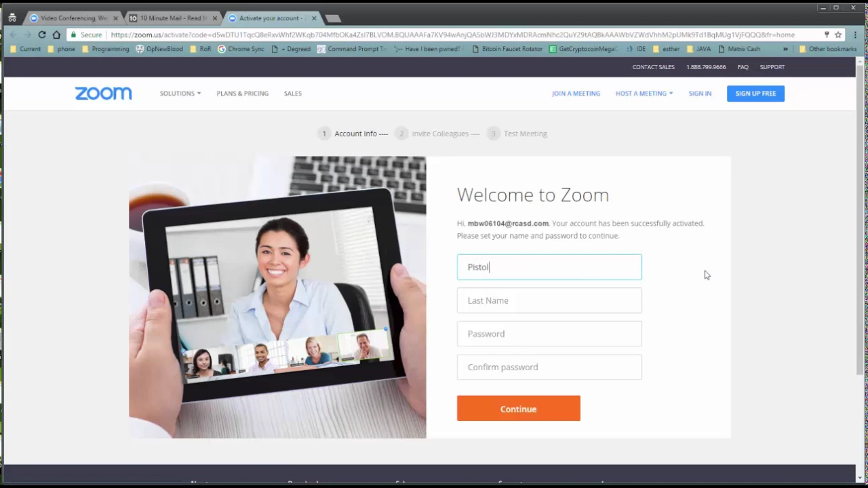Viewport: 868px width, 488px height.
Task: Click Contact Sales link
Action: point(653,67)
